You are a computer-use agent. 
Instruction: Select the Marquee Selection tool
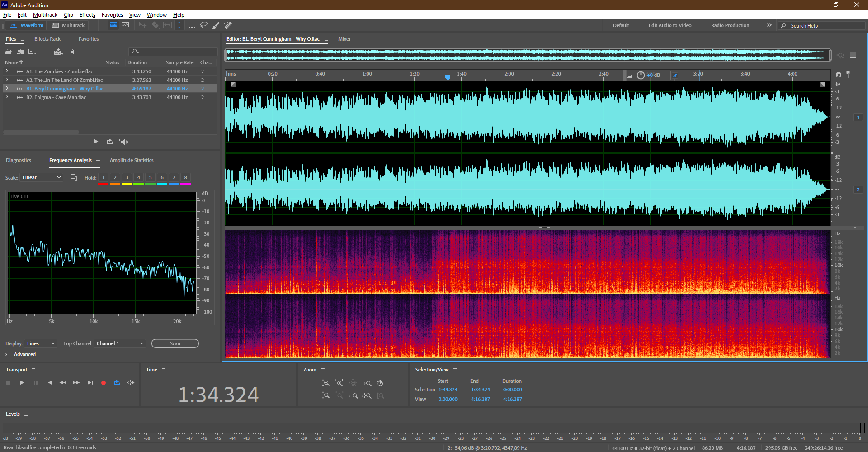pos(192,25)
